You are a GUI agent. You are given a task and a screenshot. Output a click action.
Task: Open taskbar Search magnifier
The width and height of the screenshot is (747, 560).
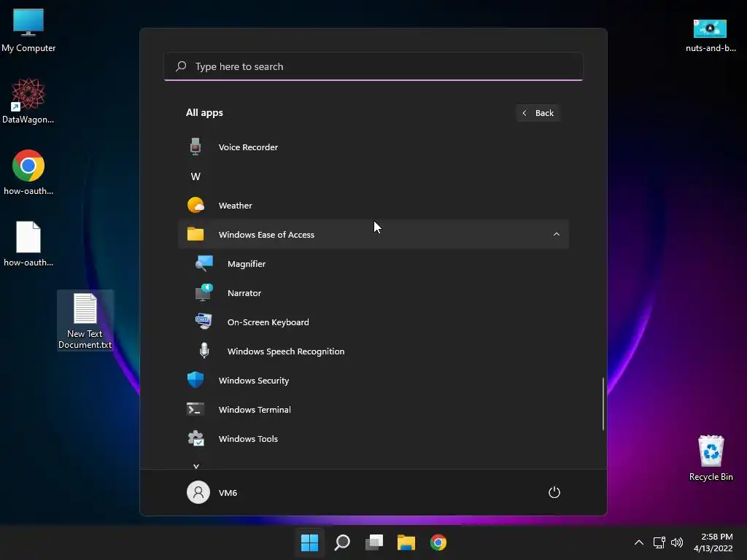click(x=342, y=542)
